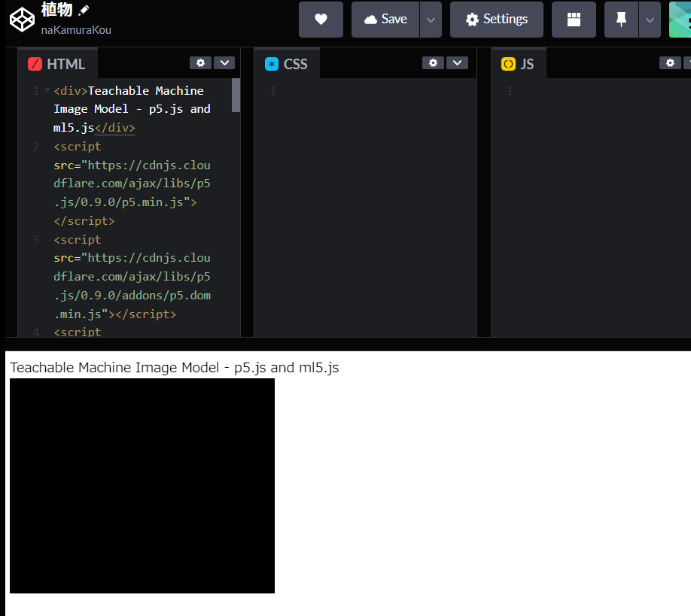Open HTML editor settings gear

pyautogui.click(x=200, y=63)
